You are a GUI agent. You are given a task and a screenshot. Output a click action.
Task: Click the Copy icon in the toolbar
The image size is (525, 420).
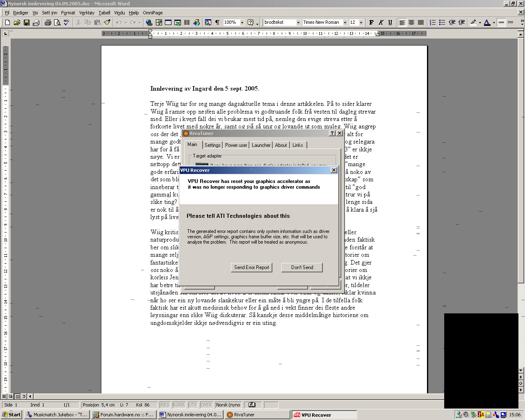[88, 23]
